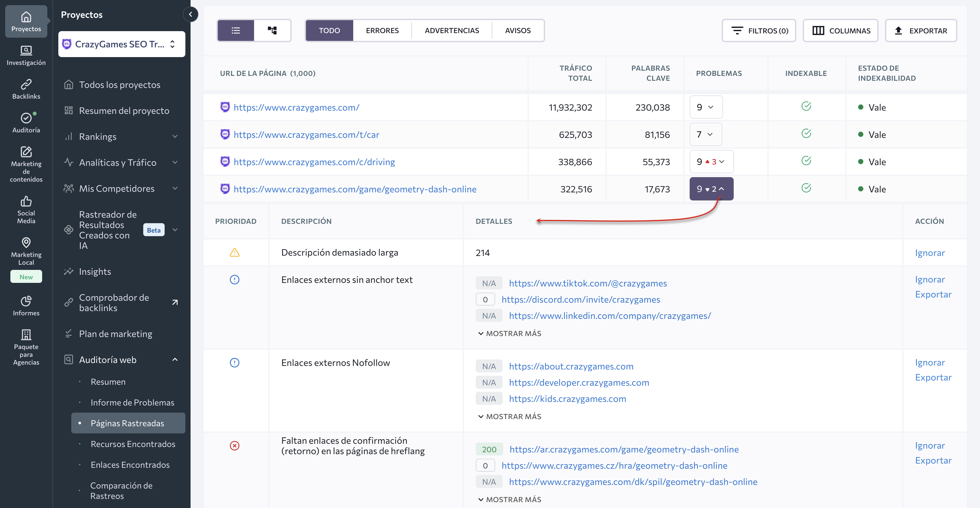Viewport: 980px width, 508px height.
Task: Open the CrazyGames SEO project selector
Action: point(122,44)
